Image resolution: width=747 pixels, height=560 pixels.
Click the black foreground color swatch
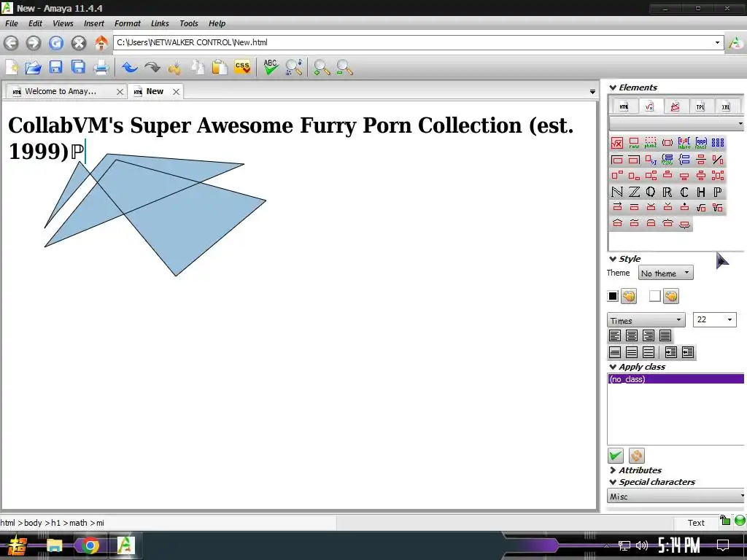[x=613, y=296]
